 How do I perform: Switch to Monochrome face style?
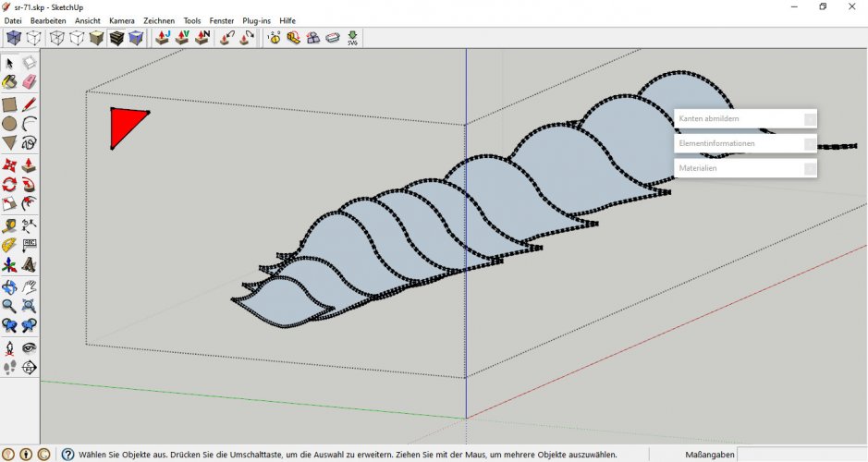click(x=136, y=38)
